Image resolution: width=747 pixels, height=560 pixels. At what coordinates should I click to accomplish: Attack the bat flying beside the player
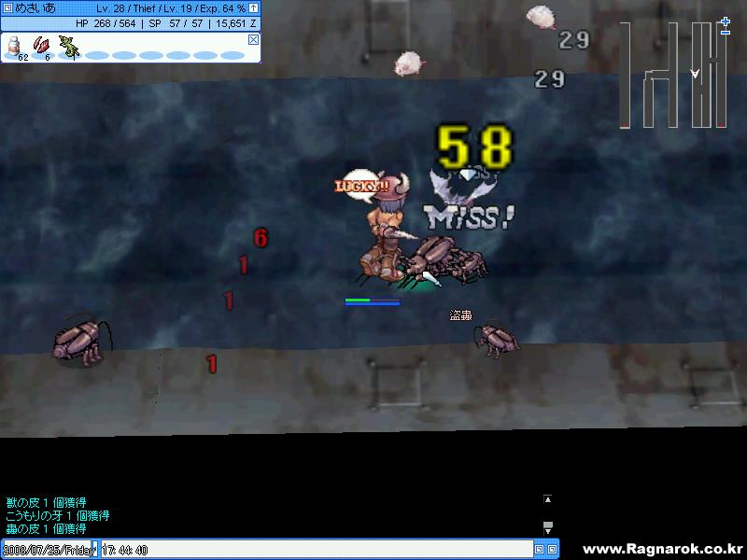[464, 189]
